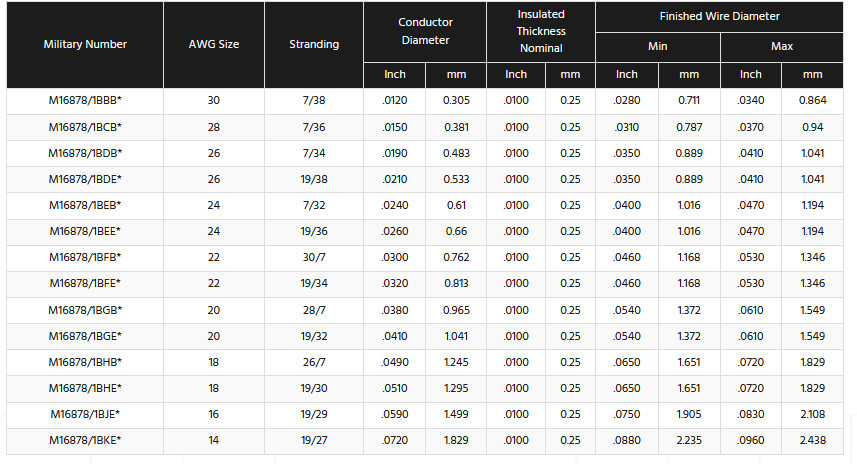
Task: Select the M16878/1BBB* cell
Action: 85,102
